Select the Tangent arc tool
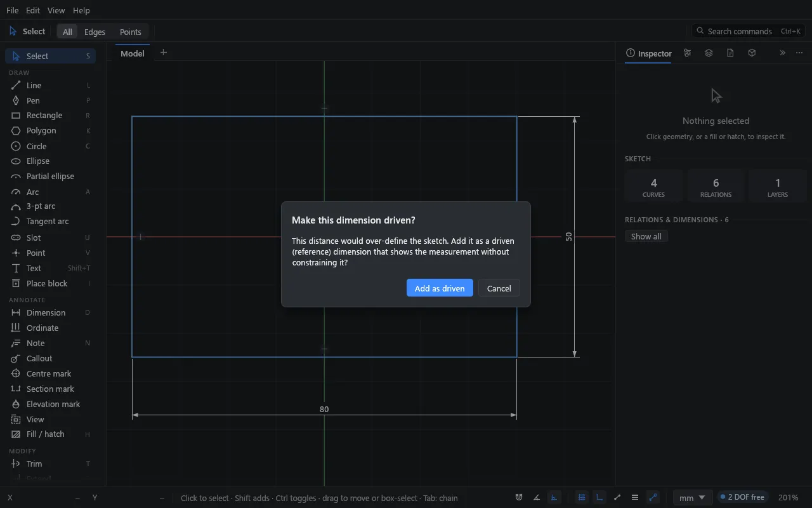The width and height of the screenshot is (812, 508). (50, 222)
